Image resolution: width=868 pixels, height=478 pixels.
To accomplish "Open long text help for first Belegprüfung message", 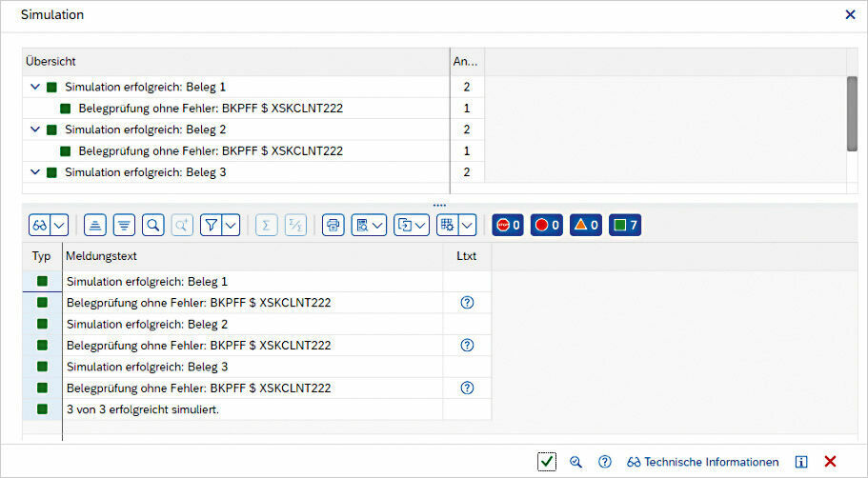I will click(467, 303).
